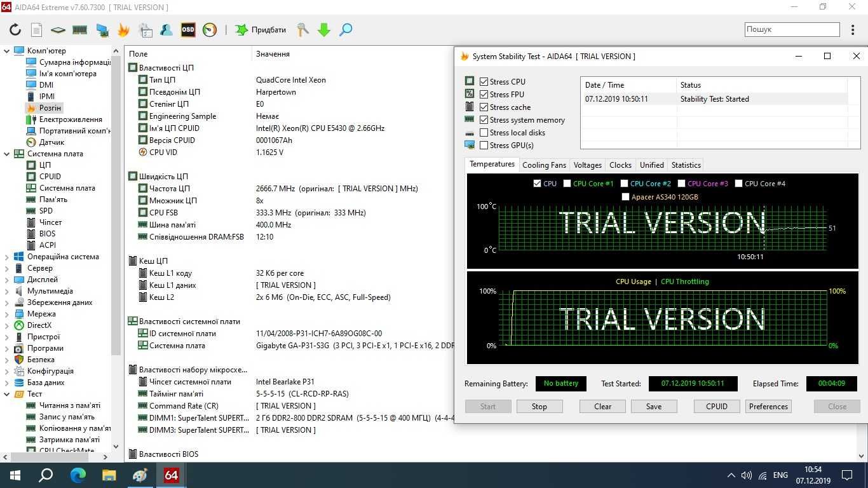Expand the Операційна система node
The width and height of the screenshot is (868, 488).
(7, 257)
